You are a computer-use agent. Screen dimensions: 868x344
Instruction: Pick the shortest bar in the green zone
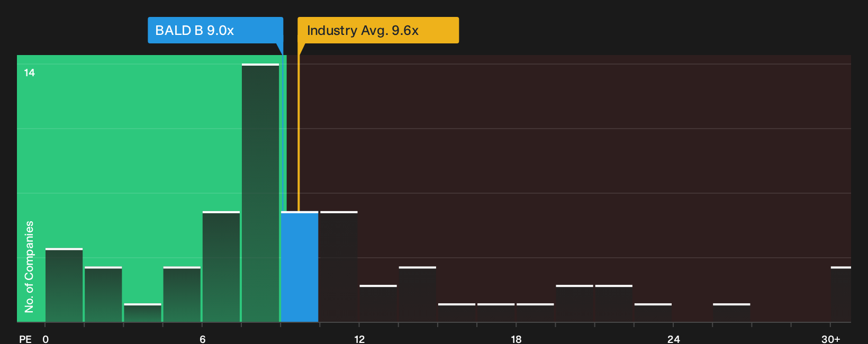(142, 313)
